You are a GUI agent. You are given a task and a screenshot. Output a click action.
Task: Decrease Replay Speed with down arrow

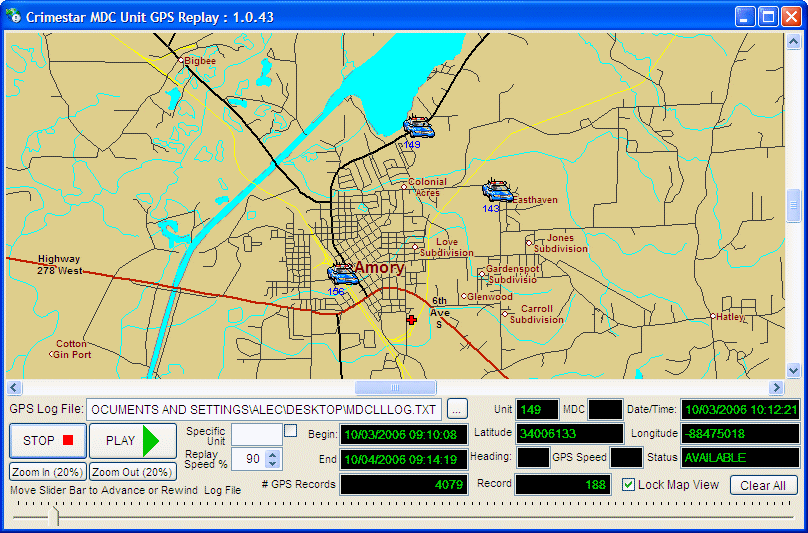pos(273,463)
